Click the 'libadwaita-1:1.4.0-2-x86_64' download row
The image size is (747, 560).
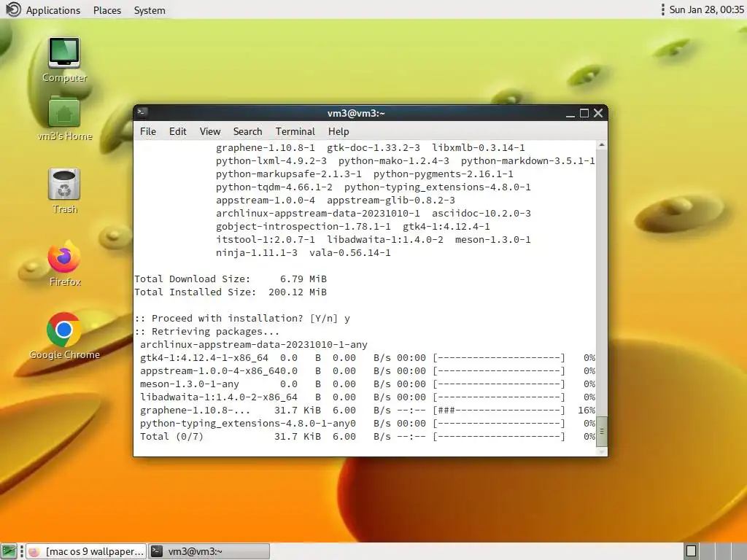coord(368,397)
